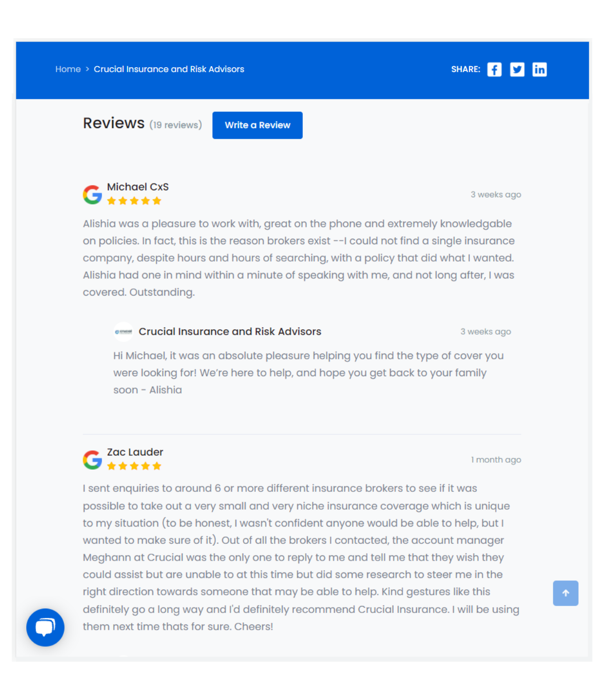Click the Google logo beside Zac Lauder
604x700 pixels.
(x=93, y=460)
